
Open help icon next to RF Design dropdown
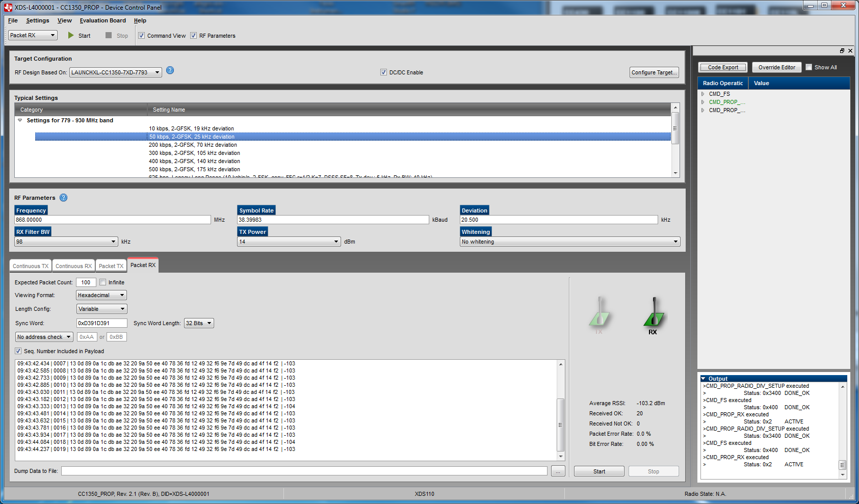(x=170, y=70)
